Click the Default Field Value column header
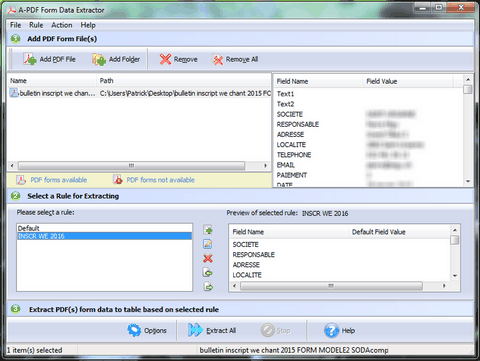480x361 pixels. [x=400, y=232]
